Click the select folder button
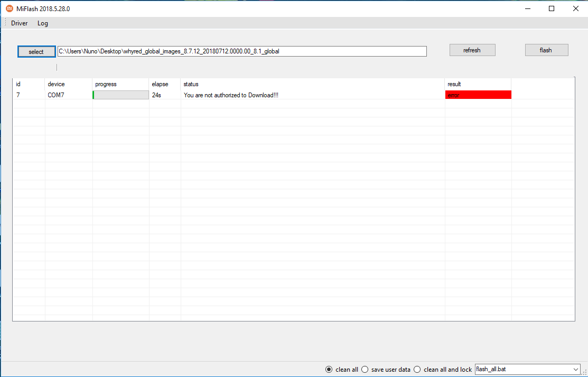The image size is (588, 377). pyautogui.click(x=36, y=51)
